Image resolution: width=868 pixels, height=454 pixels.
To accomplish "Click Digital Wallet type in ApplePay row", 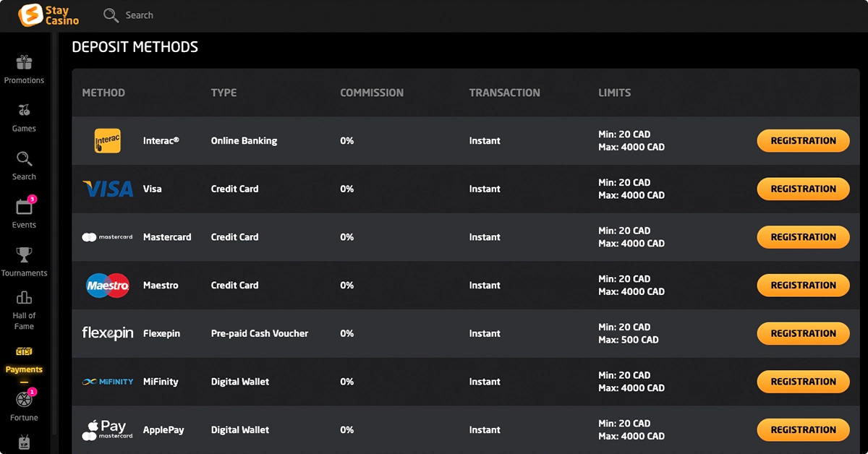I will click(x=239, y=430).
